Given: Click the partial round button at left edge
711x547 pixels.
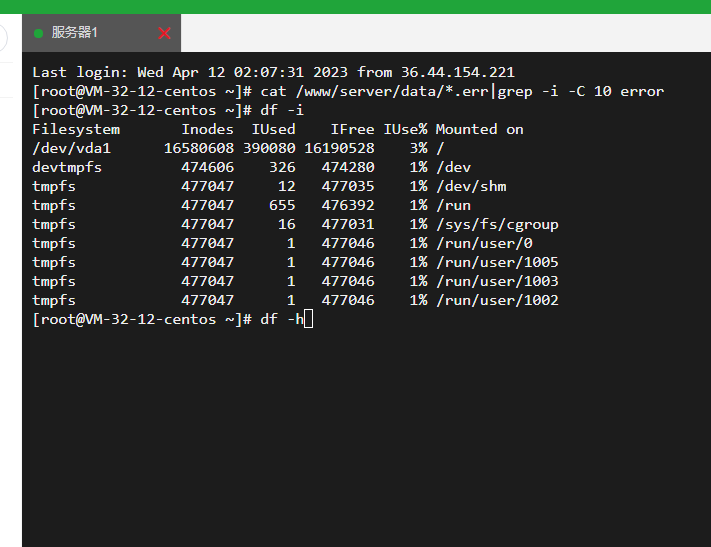Looking at the screenshot, I should [x=4, y=37].
